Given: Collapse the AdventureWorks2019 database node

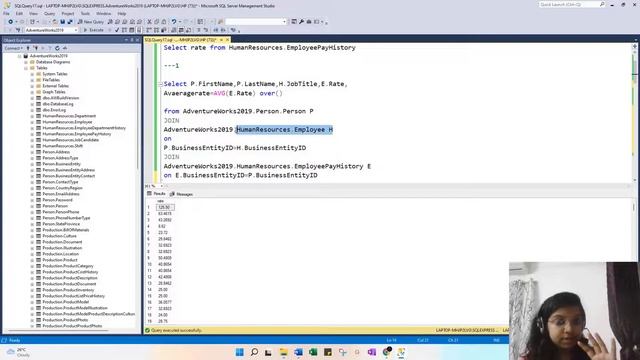Looking at the screenshot, I should pyautogui.click(x=19, y=56).
